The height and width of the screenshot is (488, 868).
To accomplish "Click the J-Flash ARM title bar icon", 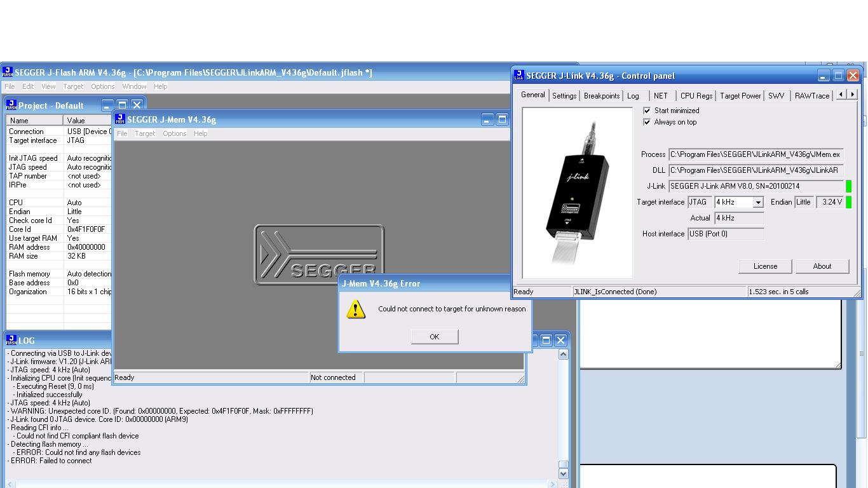I will point(8,72).
